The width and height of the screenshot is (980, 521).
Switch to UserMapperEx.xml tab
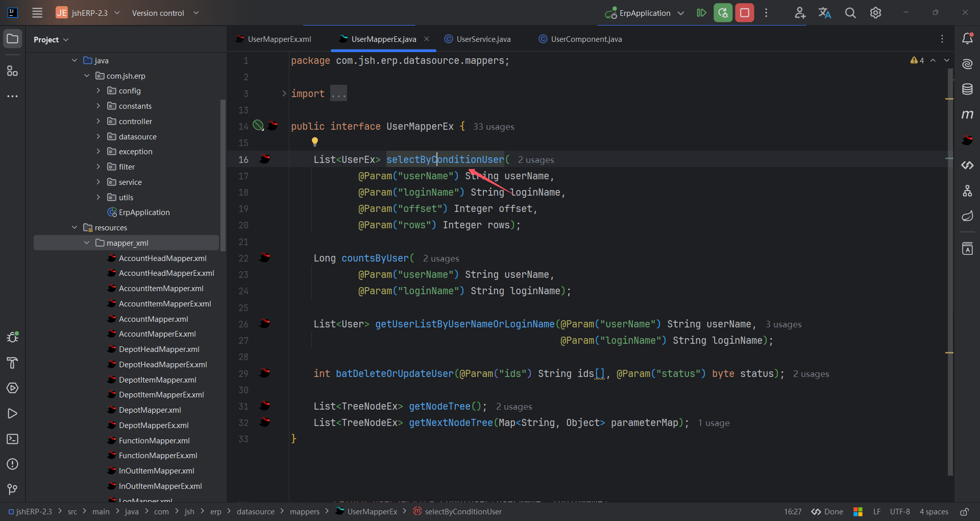[274, 39]
